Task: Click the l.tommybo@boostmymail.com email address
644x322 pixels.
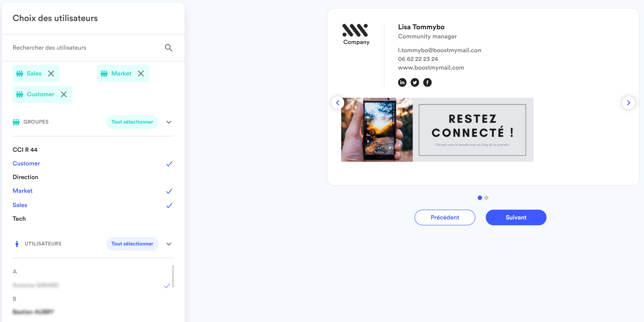Action: pos(440,50)
